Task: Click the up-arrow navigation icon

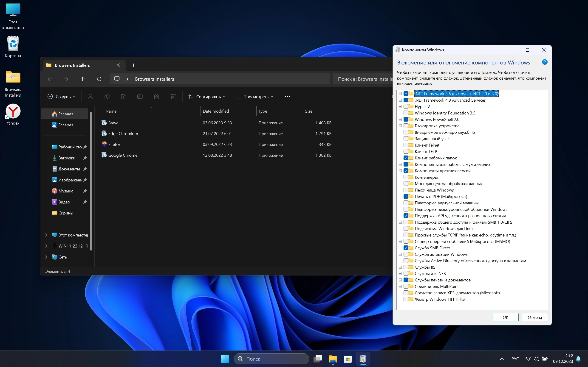Action: tap(82, 79)
